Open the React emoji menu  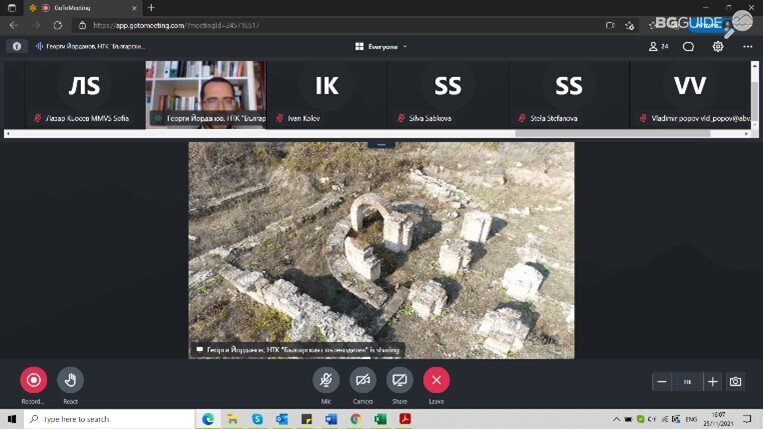pos(70,380)
